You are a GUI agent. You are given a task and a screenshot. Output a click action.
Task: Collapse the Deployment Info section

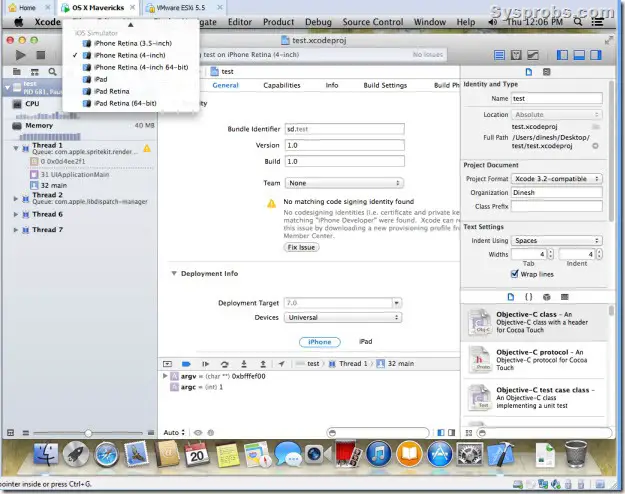click(x=174, y=274)
